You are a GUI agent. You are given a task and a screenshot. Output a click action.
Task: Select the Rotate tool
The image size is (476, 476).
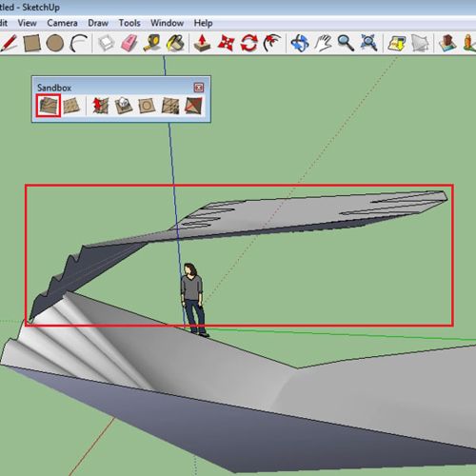[x=248, y=43]
